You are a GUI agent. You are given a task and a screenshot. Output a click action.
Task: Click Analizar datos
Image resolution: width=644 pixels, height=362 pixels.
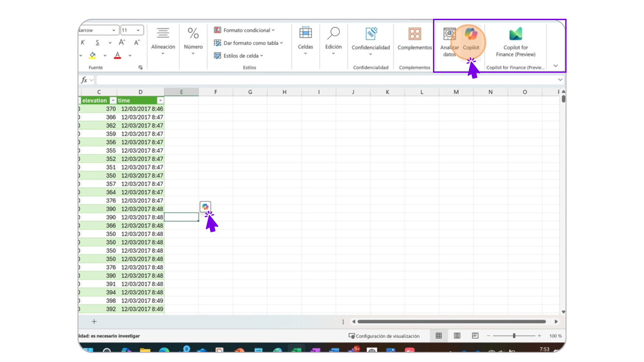click(449, 42)
